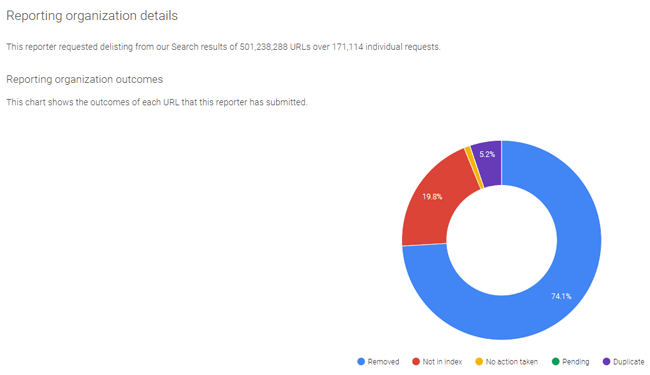Click the 74.1% percentage label
The image size is (650, 375).
[x=561, y=296]
